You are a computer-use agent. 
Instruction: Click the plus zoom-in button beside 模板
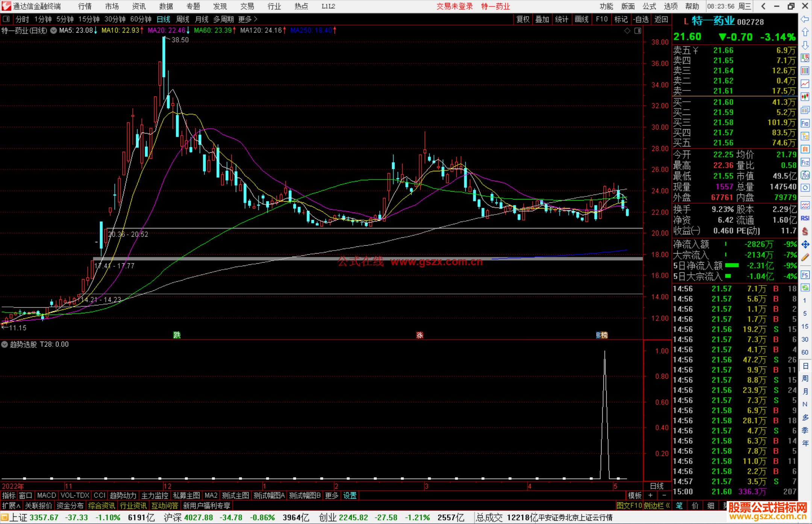651,495
